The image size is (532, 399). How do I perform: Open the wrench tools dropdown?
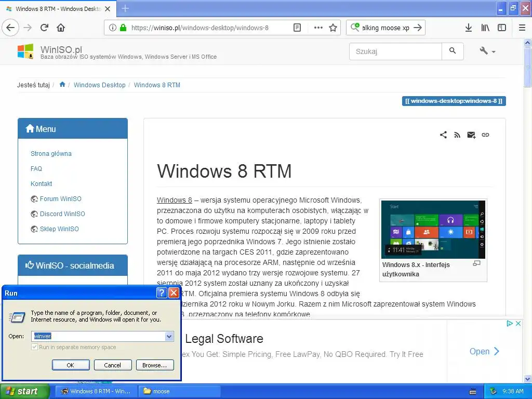tap(487, 51)
